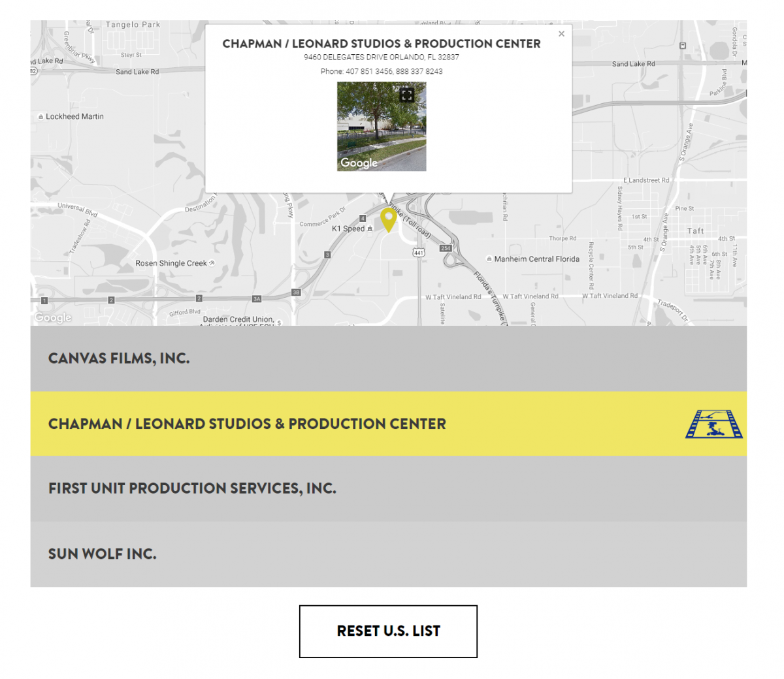Viewport: 784px width, 679px height.
Task: Click the E Landstreet Rd label
Action: [x=646, y=180]
